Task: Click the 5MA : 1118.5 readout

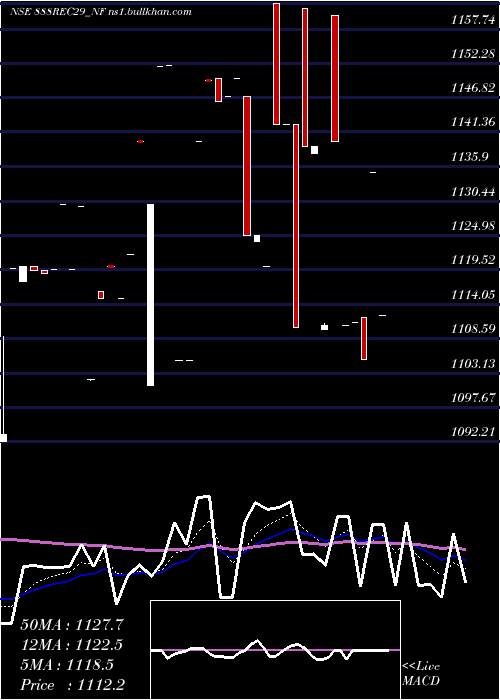Action: tap(67, 665)
